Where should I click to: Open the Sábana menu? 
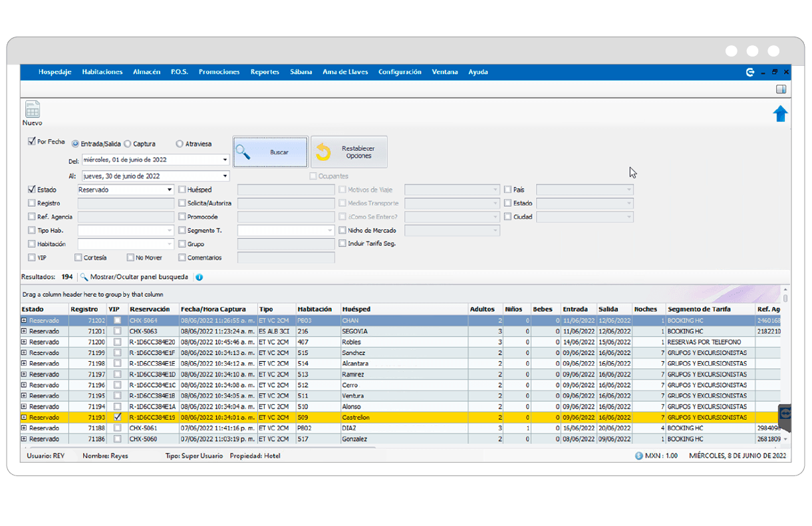(301, 72)
